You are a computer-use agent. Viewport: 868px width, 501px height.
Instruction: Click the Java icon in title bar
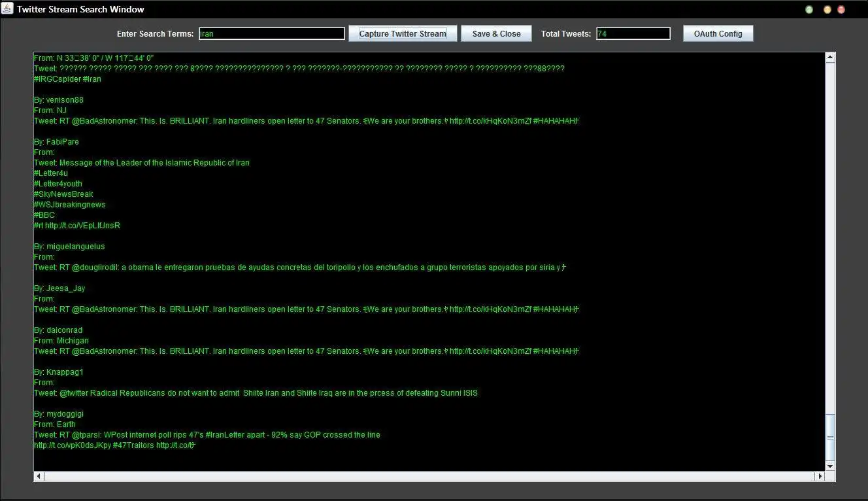[x=7, y=9]
